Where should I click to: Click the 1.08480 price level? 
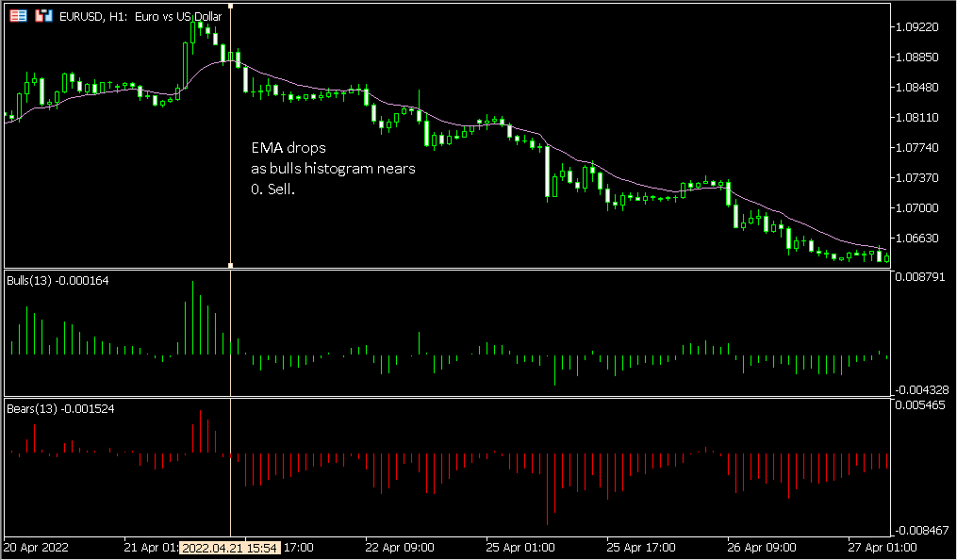pos(916,88)
